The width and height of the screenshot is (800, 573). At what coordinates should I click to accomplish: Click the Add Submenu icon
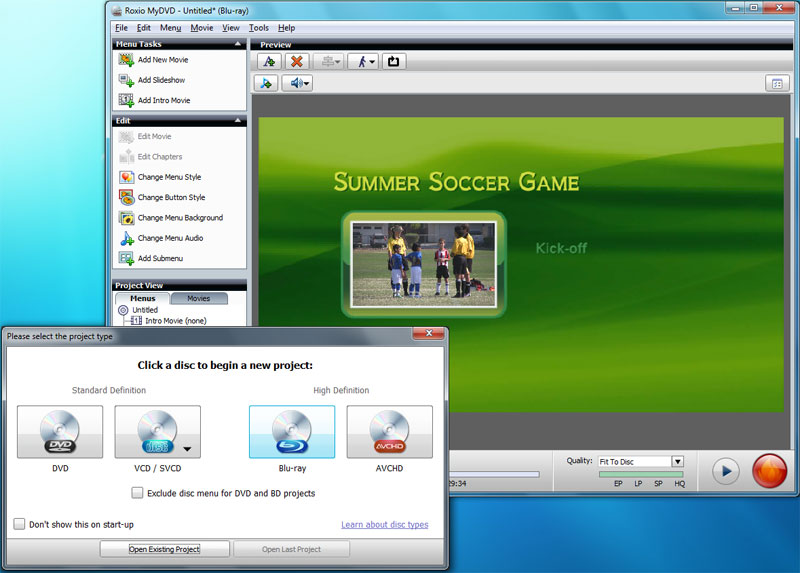[127, 259]
